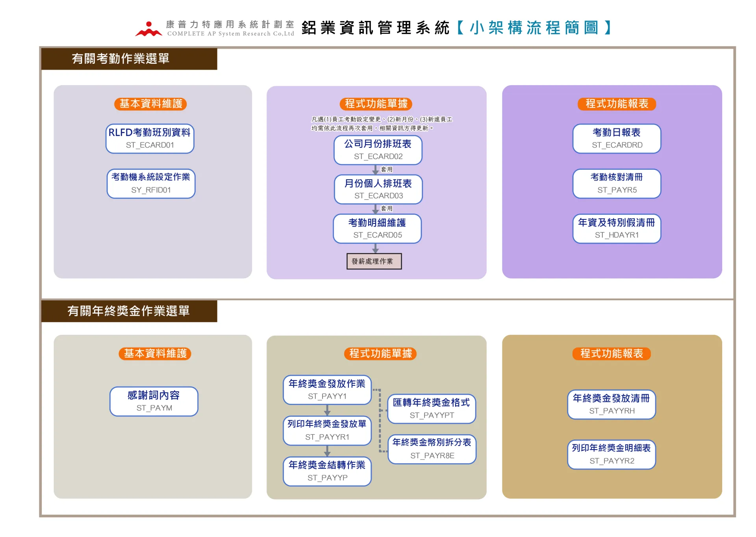Click the 小架構流程簡圖 title text
756x537 pixels.
pyautogui.click(x=534, y=28)
